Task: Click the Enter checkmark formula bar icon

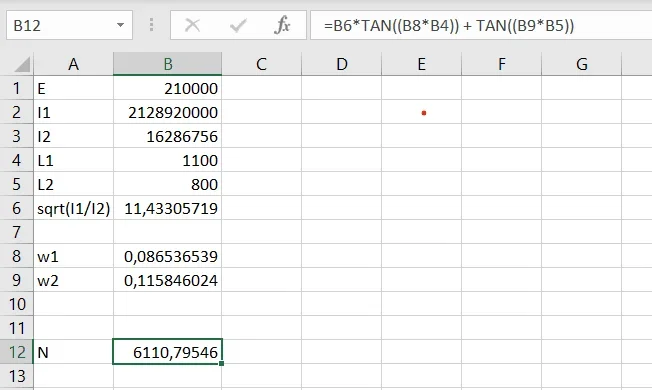Action: pos(238,25)
